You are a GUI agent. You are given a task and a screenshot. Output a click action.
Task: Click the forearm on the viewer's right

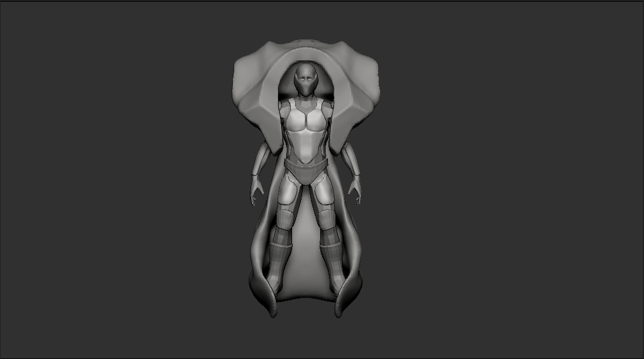[x=351, y=164]
